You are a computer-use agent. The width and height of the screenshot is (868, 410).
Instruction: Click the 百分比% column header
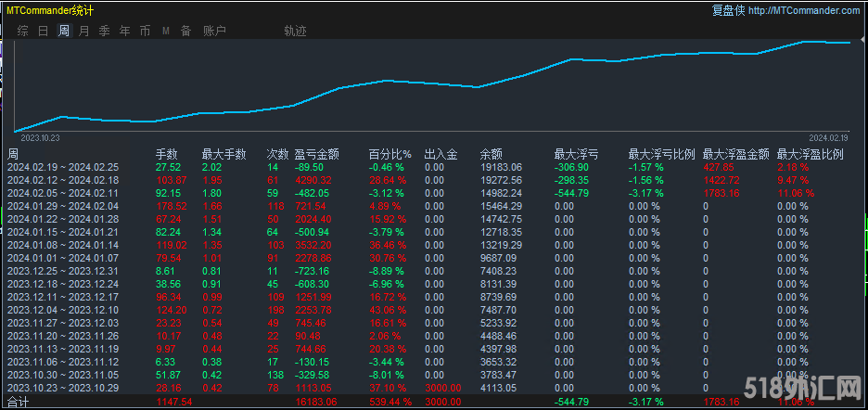click(x=389, y=154)
